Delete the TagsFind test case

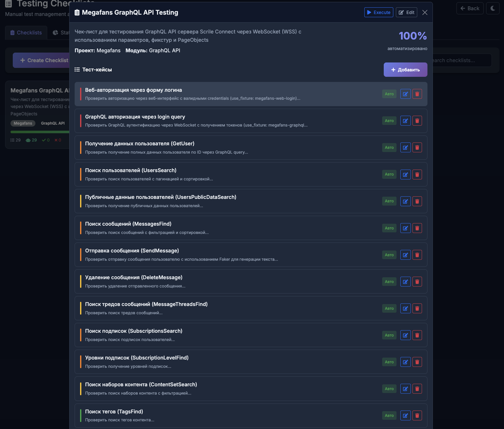click(x=417, y=415)
